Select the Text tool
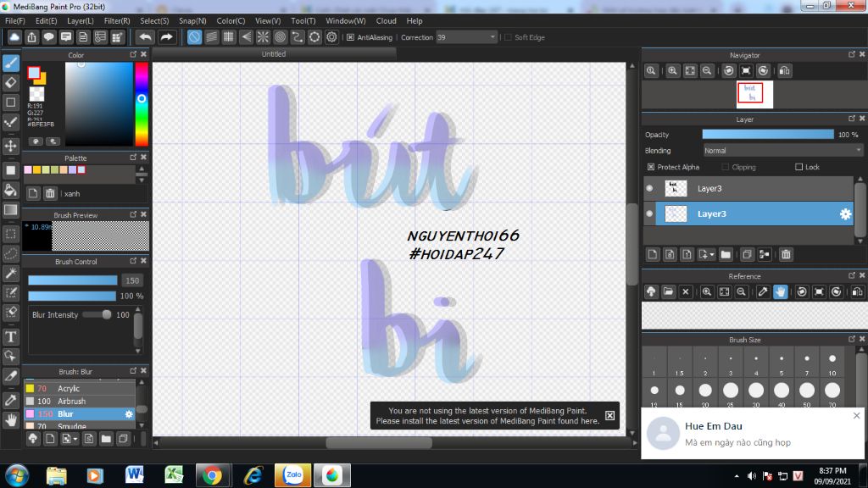This screenshot has width=868, height=488. pyautogui.click(x=10, y=336)
